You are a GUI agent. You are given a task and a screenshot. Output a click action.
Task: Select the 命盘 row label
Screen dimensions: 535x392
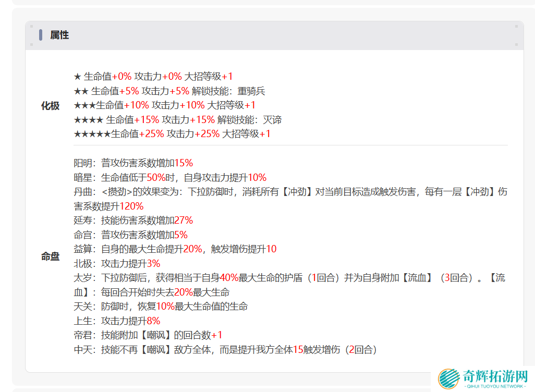point(50,256)
